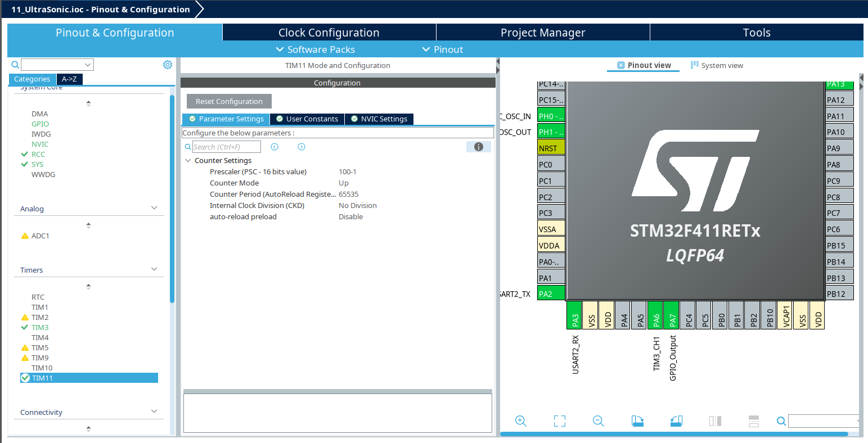
Task: Click the Search (Ctrl+F) parameter field
Action: point(227,147)
